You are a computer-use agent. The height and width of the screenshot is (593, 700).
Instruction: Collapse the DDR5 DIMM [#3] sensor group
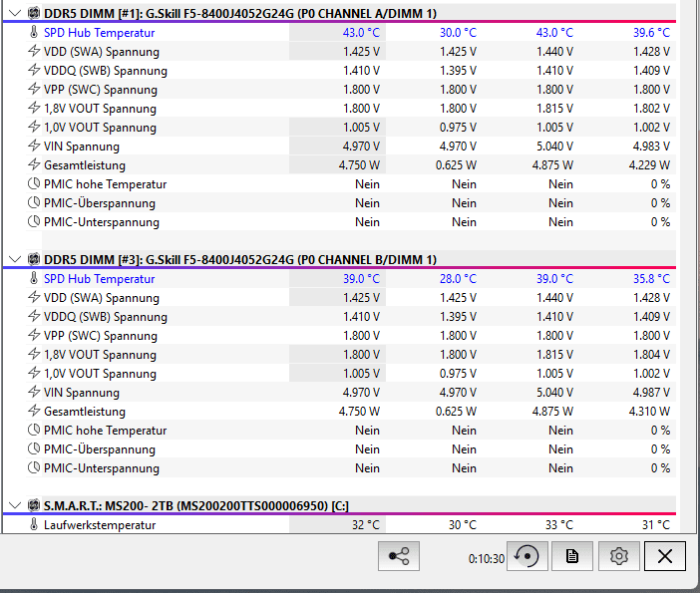15,259
